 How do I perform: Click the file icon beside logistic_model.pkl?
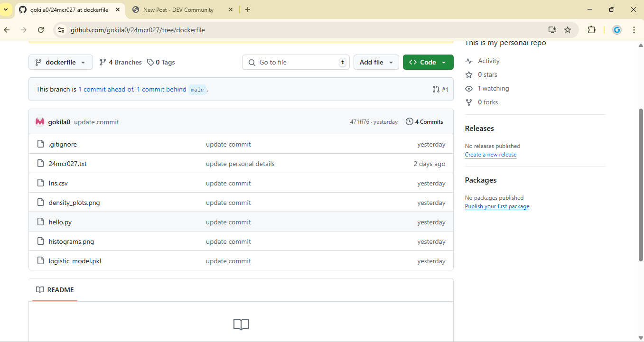point(40,261)
